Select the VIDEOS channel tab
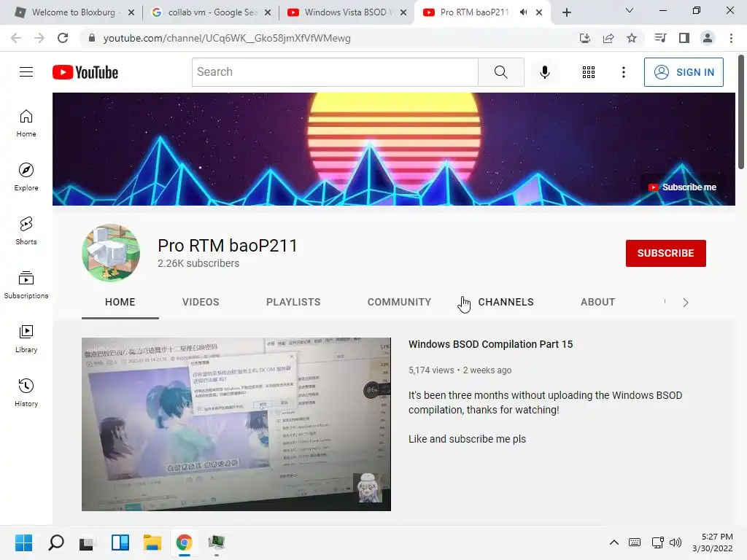Screen dimensions: 747x560 [x=201, y=303]
